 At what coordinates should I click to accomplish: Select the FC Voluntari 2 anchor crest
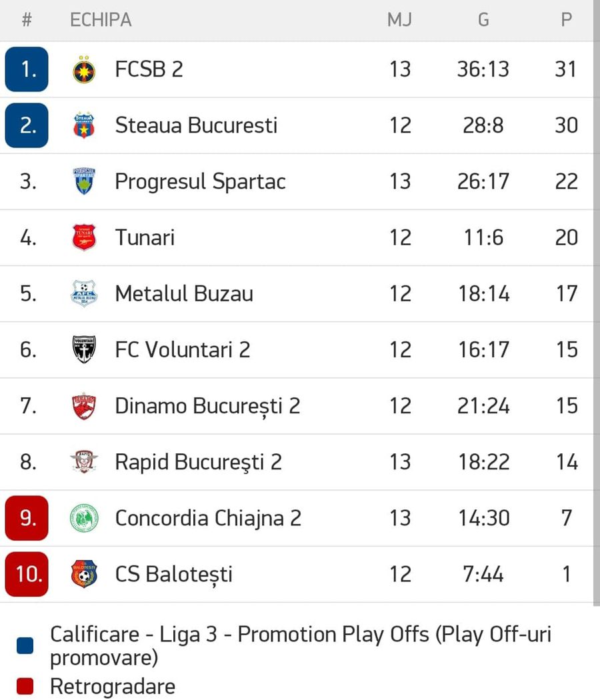(84, 349)
